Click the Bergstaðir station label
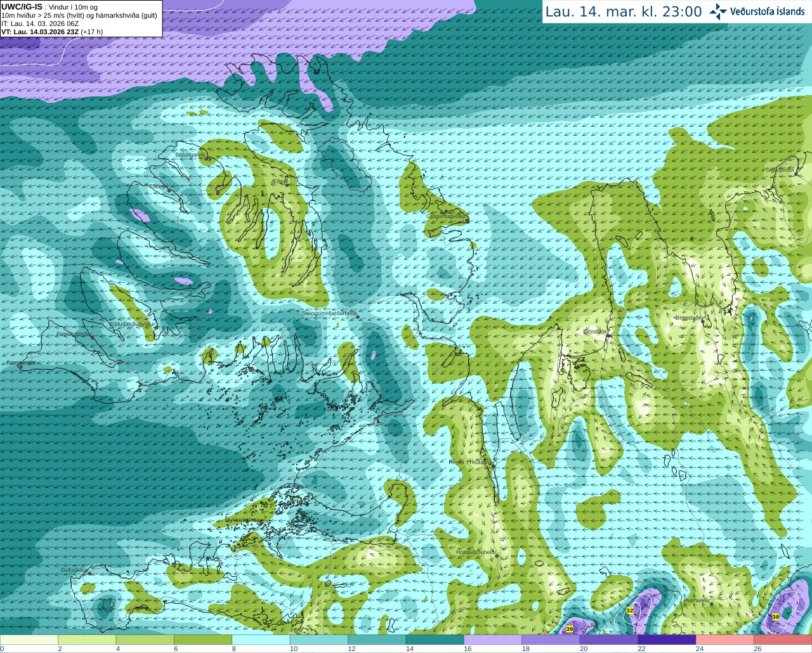This screenshot has width=812, height=653. tap(689, 318)
